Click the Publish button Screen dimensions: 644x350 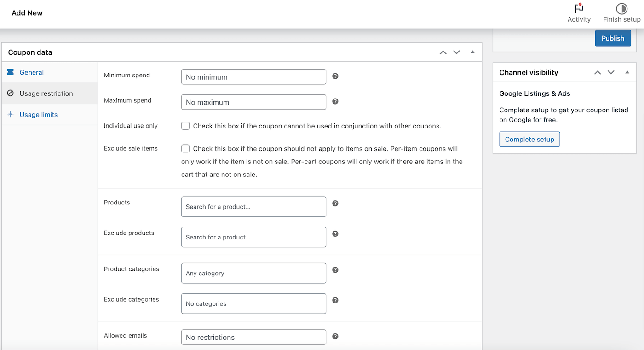coord(613,38)
